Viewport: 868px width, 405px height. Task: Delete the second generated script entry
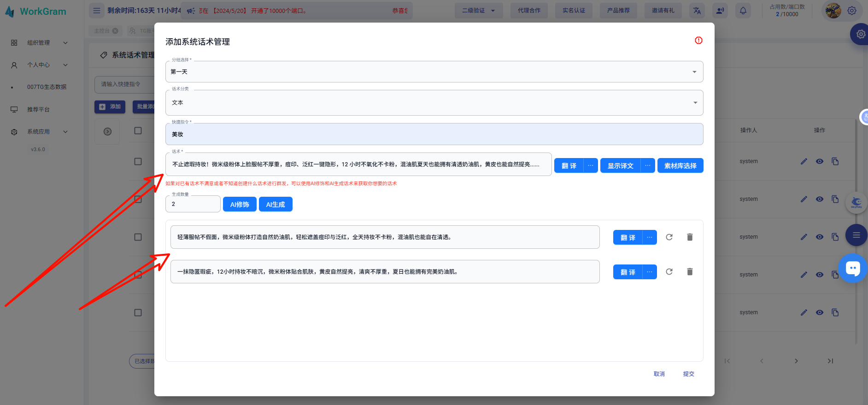coord(690,272)
